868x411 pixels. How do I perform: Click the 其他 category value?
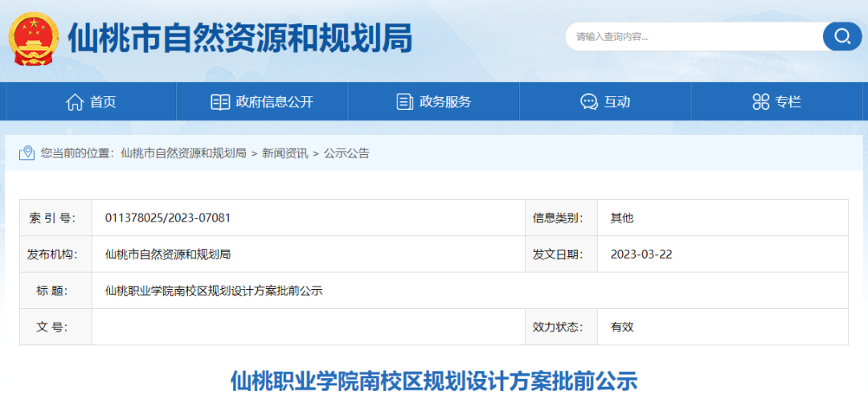pos(621,218)
